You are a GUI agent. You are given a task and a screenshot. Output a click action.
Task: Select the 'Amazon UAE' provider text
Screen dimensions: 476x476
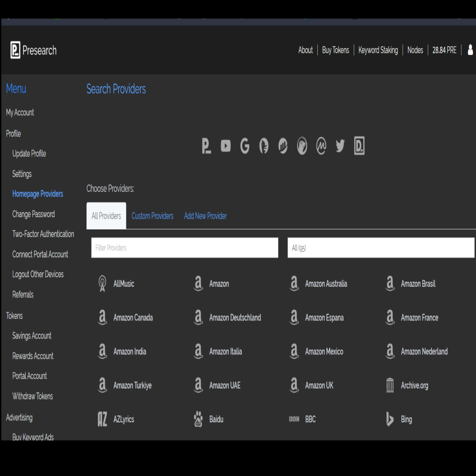(225, 385)
